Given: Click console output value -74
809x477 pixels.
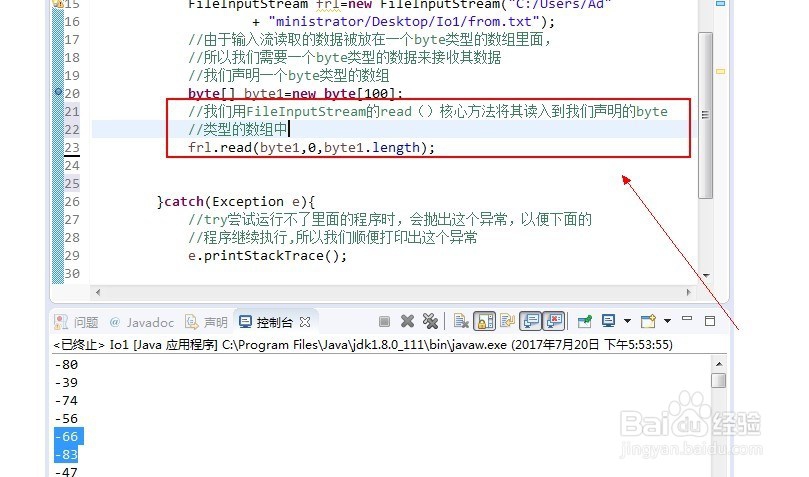Looking at the screenshot, I should (x=67, y=401).
